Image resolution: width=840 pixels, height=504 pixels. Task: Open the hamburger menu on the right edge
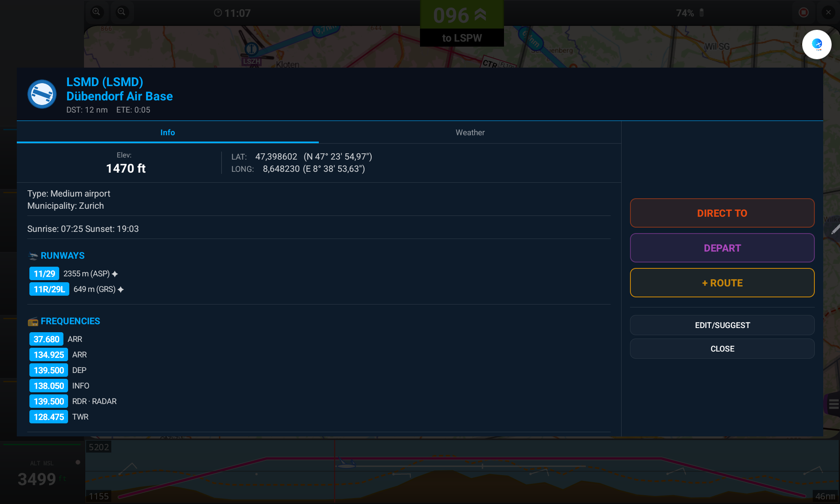pos(834,404)
